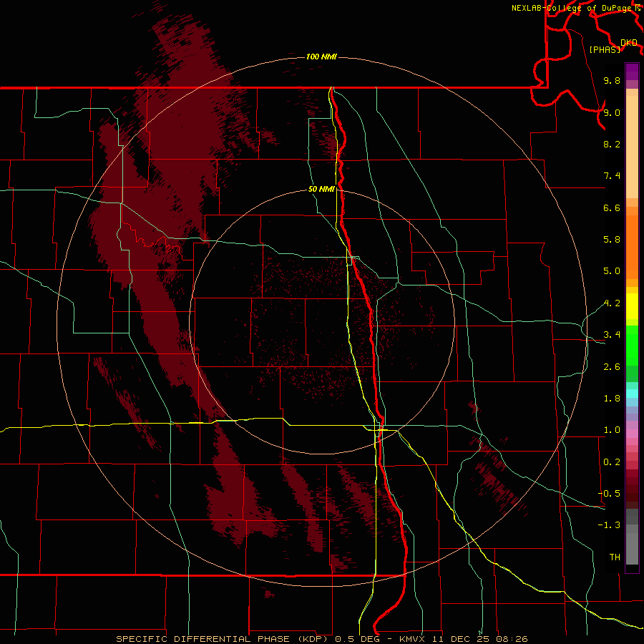Screen dimensions: 644x644
Task: Click the 3.4 scale value
Action: coord(612,335)
